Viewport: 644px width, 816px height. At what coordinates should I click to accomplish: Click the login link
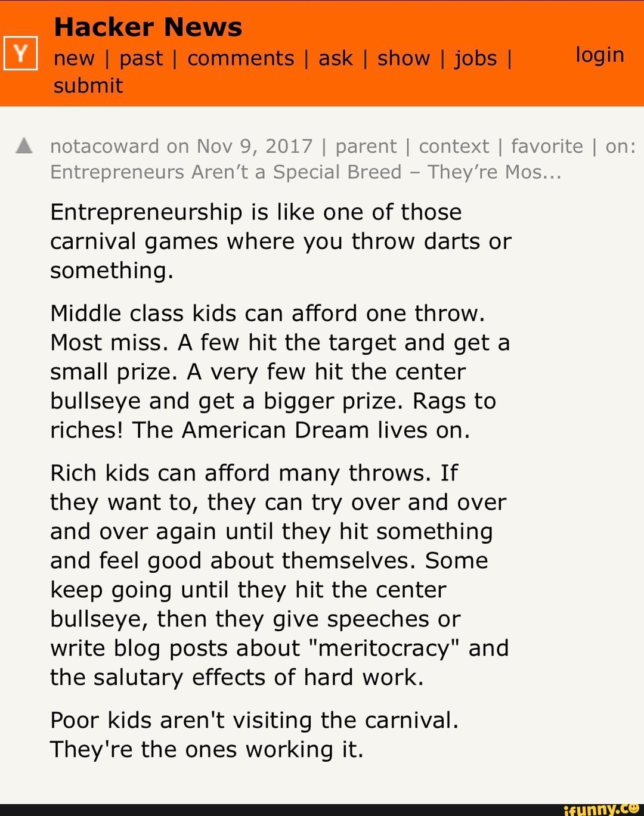(x=599, y=55)
